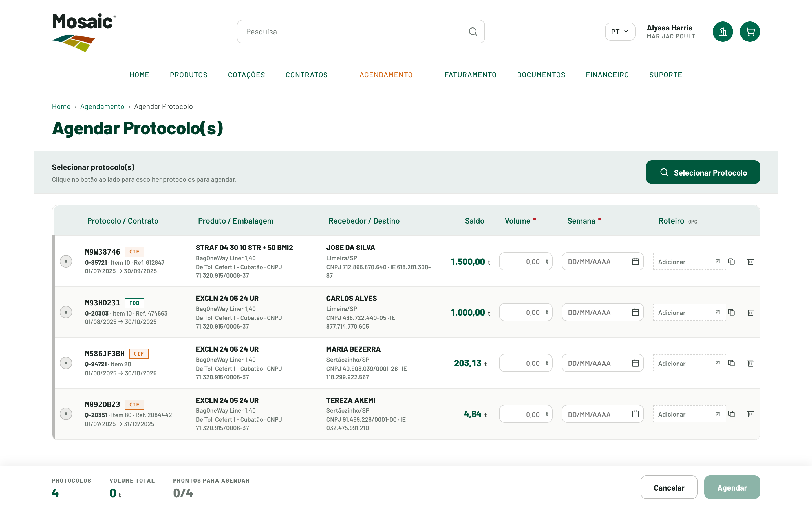Open calendar for protocol M586JF3BH

pyautogui.click(x=635, y=363)
